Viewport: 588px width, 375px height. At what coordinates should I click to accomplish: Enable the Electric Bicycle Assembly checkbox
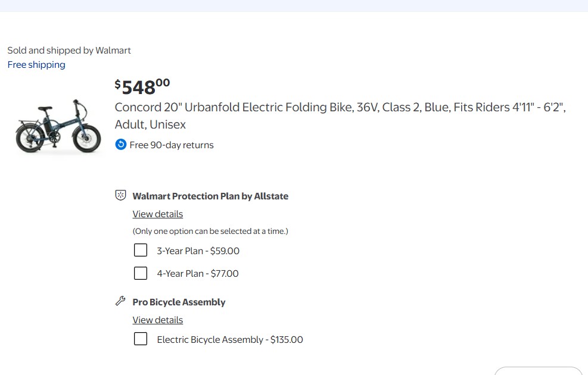[x=141, y=339]
